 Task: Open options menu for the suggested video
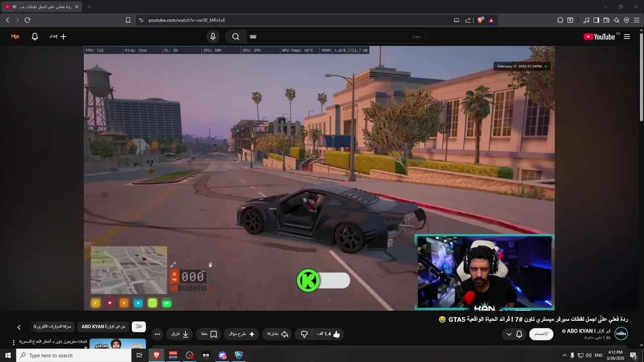point(14,342)
